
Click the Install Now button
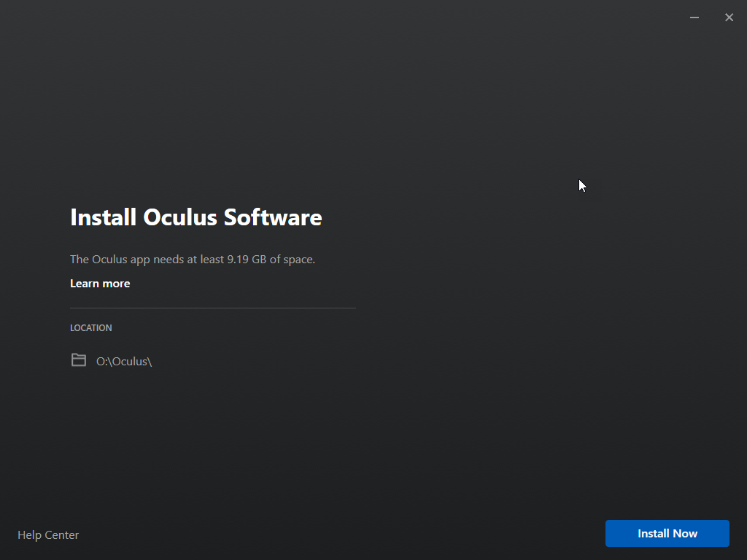pyautogui.click(x=667, y=534)
